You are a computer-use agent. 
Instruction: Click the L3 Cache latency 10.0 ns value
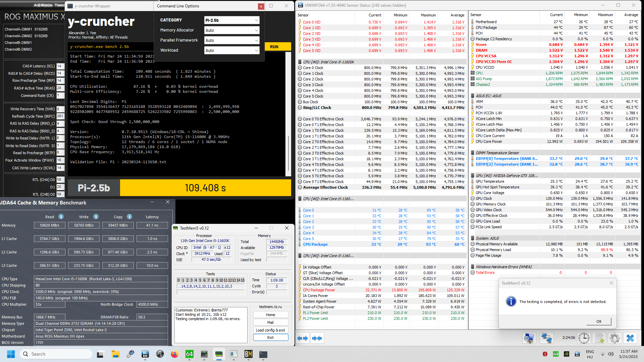pos(152,265)
